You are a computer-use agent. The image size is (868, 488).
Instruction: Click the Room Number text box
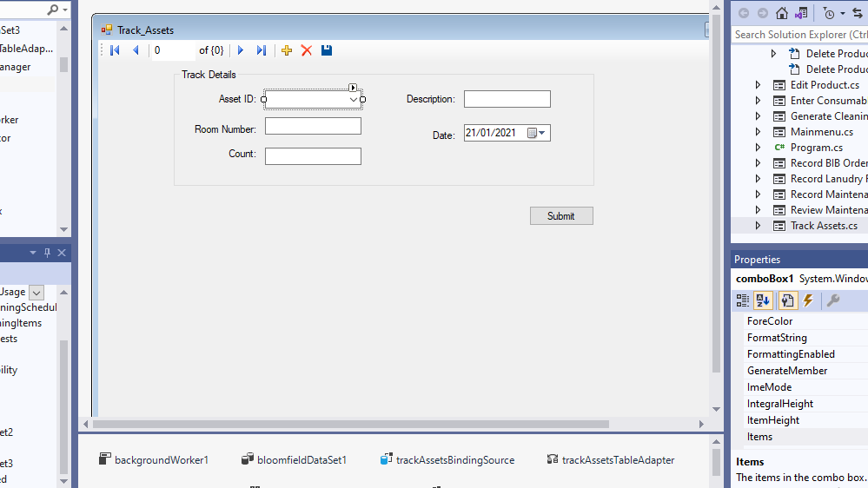pyautogui.click(x=313, y=126)
